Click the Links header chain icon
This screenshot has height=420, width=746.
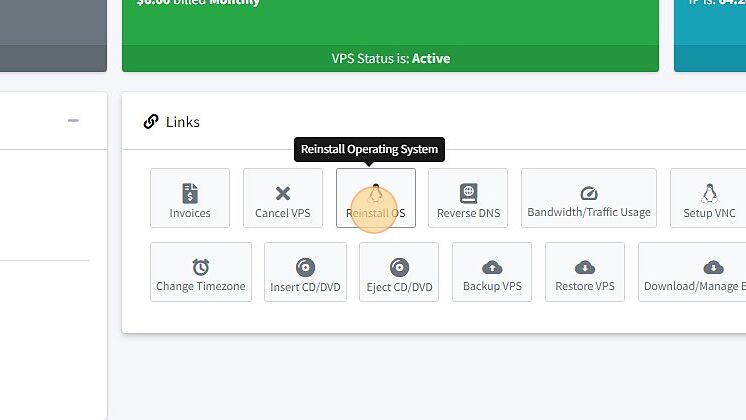(151, 122)
